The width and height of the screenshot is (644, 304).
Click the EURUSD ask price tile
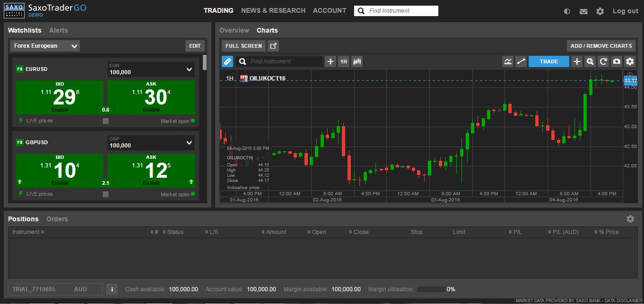[x=151, y=97]
